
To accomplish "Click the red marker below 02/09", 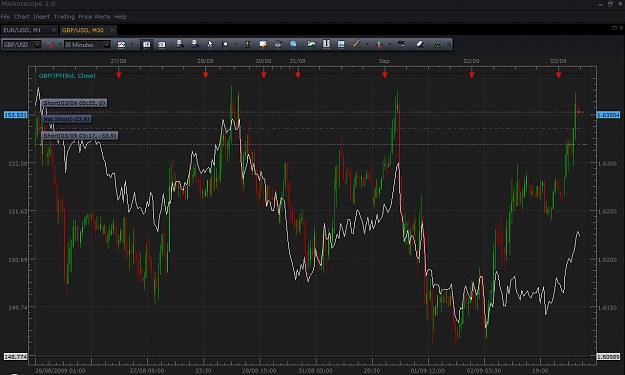I will 472,75.
